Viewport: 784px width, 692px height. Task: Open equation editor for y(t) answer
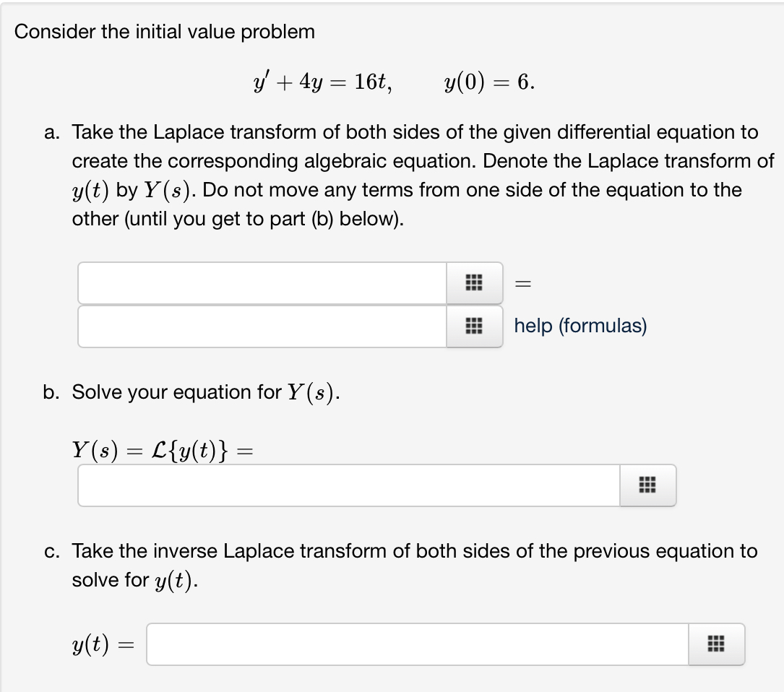[715, 644]
